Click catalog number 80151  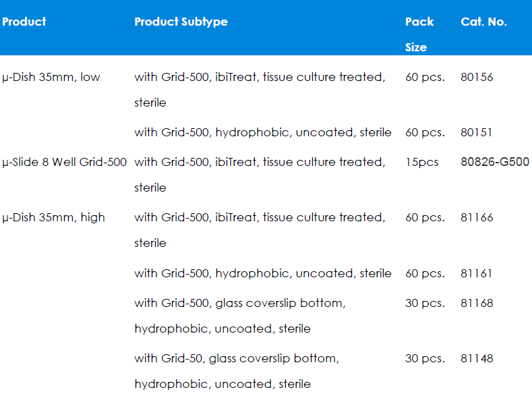[x=477, y=132]
